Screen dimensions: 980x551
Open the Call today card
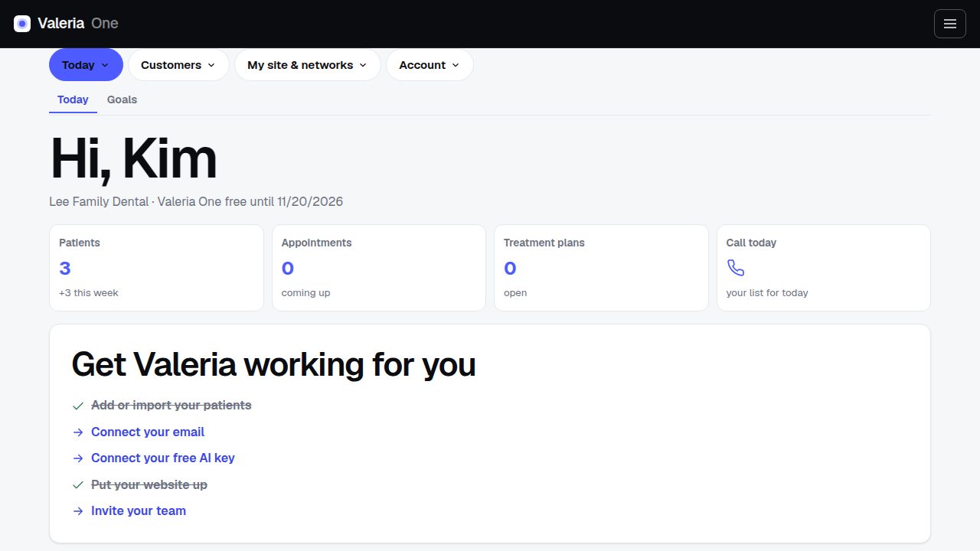[824, 268]
